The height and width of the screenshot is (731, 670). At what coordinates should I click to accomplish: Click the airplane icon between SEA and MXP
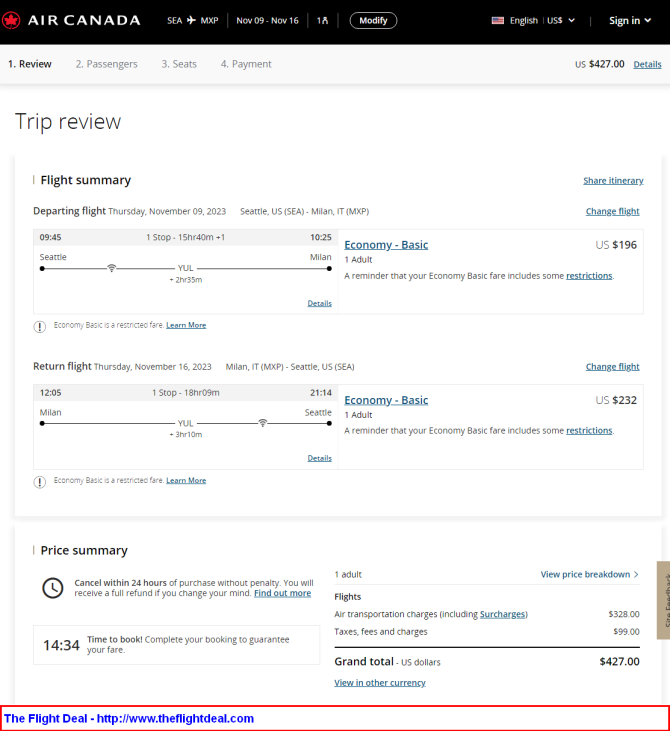pyautogui.click(x=191, y=21)
